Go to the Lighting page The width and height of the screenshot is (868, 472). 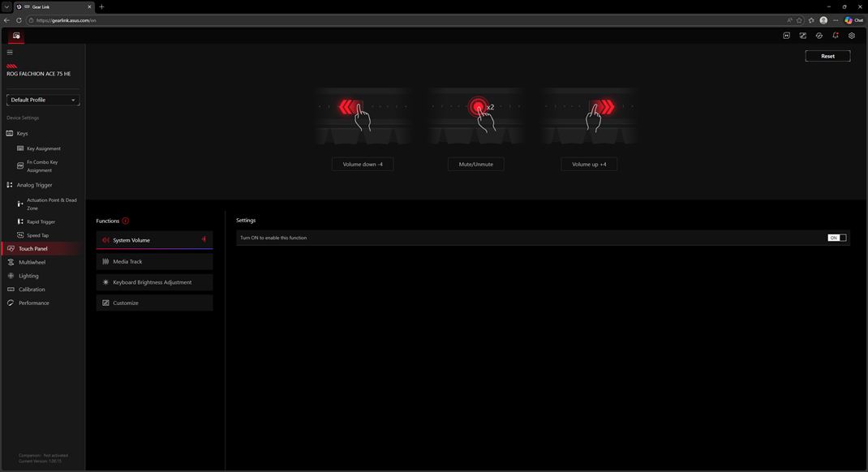coord(28,276)
